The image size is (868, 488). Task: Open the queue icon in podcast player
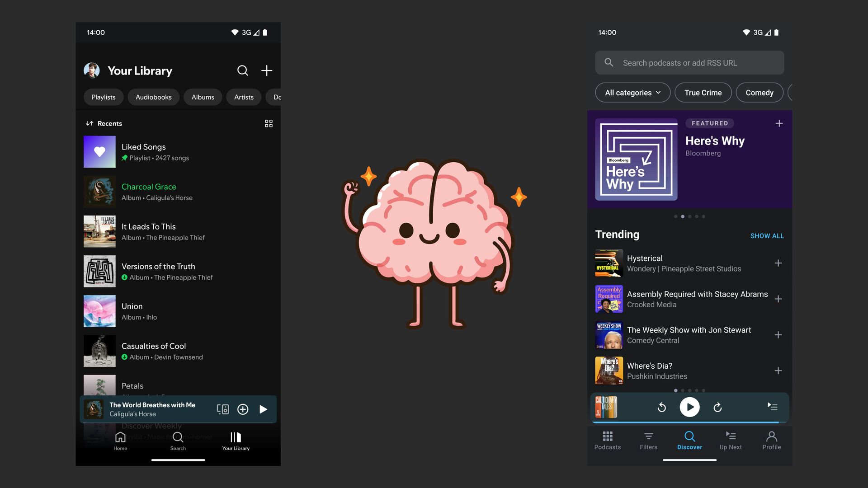pyautogui.click(x=772, y=407)
